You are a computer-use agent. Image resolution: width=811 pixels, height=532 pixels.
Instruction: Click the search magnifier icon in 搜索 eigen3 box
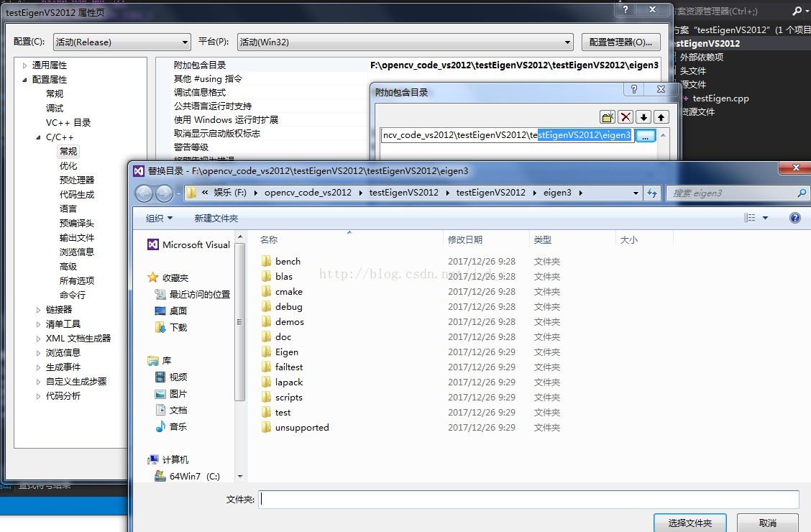point(801,193)
